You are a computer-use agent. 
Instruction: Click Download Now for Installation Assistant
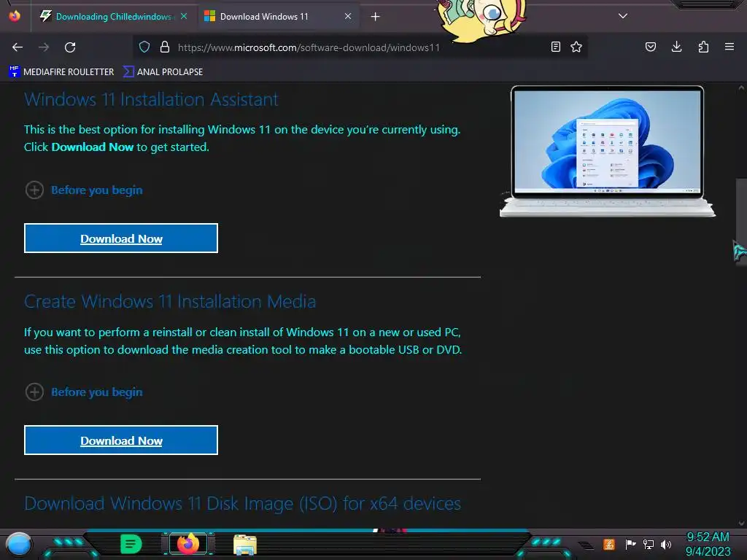click(x=121, y=238)
